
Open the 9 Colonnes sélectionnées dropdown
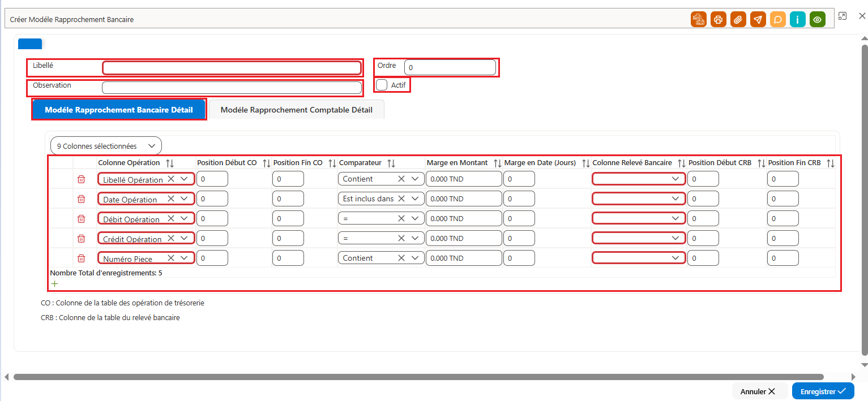pos(106,146)
